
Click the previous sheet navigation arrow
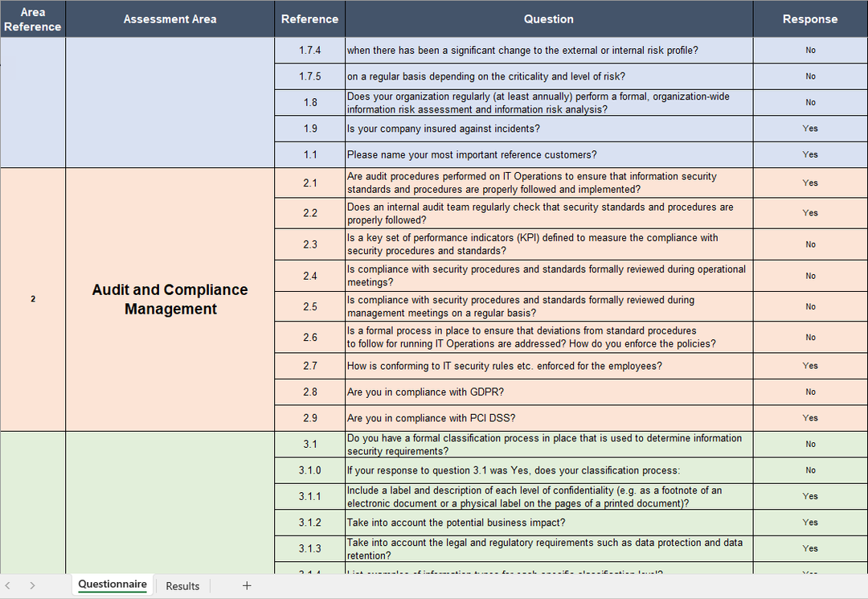pyautogui.click(x=8, y=585)
